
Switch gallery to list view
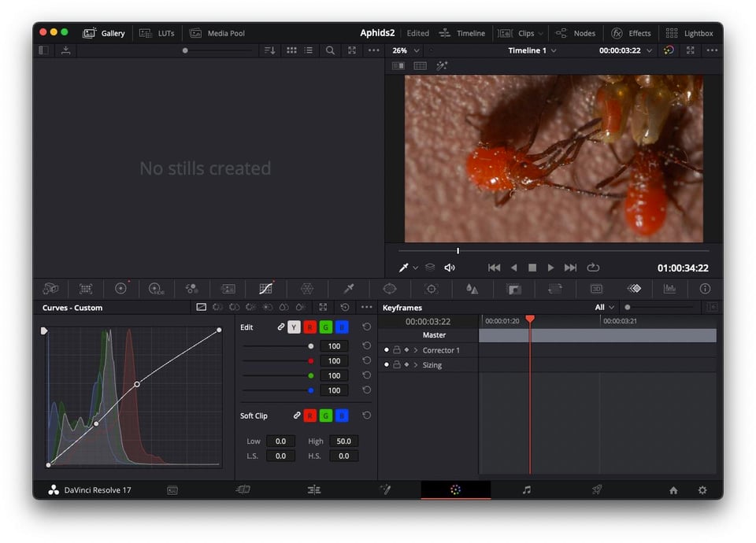click(309, 50)
